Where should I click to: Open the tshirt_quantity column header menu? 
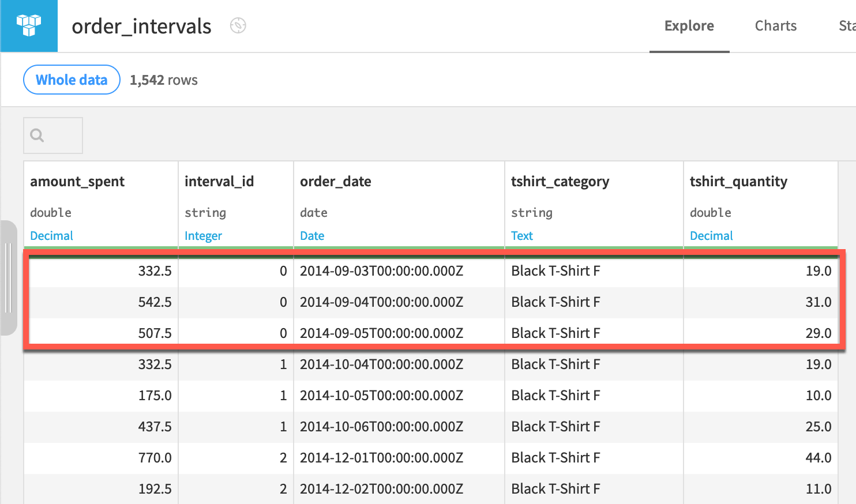click(739, 181)
